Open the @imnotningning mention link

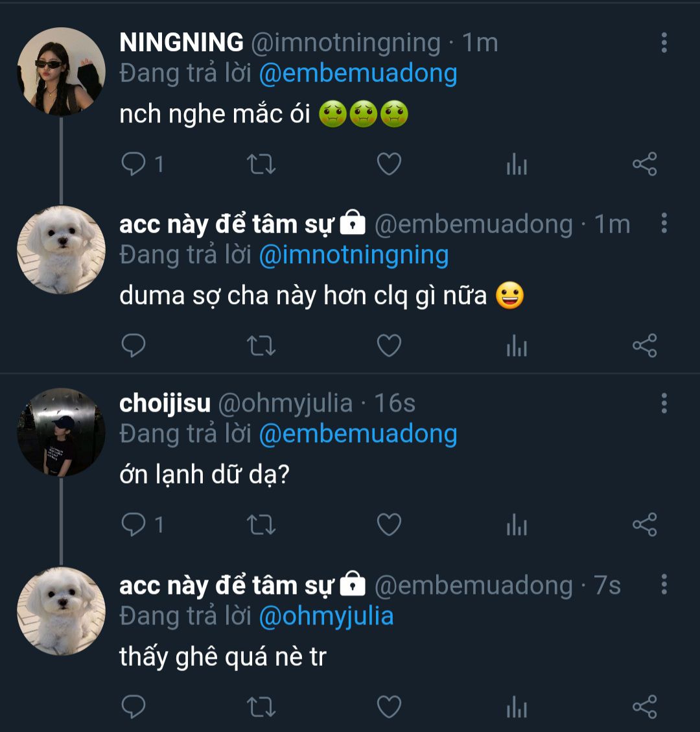pyautogui.click(x=353, y=255)
